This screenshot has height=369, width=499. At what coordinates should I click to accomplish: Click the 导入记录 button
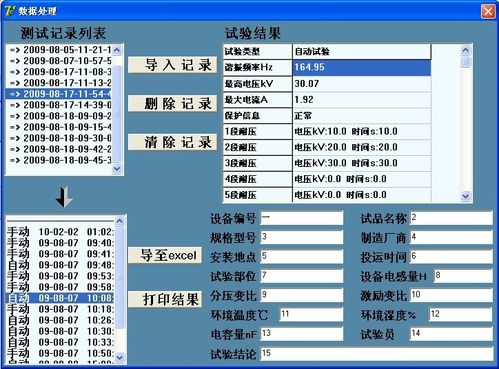[172, 65]
